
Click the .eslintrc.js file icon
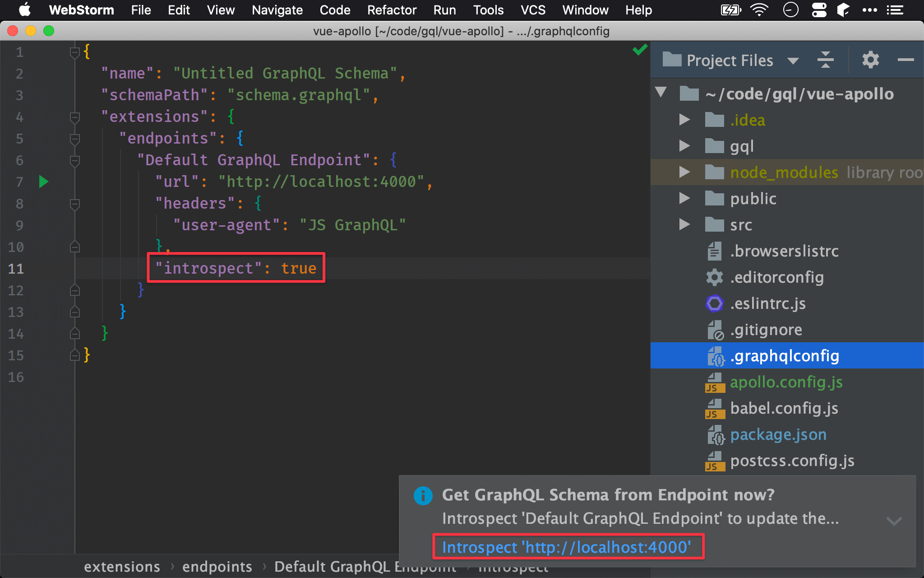[714, 303]
